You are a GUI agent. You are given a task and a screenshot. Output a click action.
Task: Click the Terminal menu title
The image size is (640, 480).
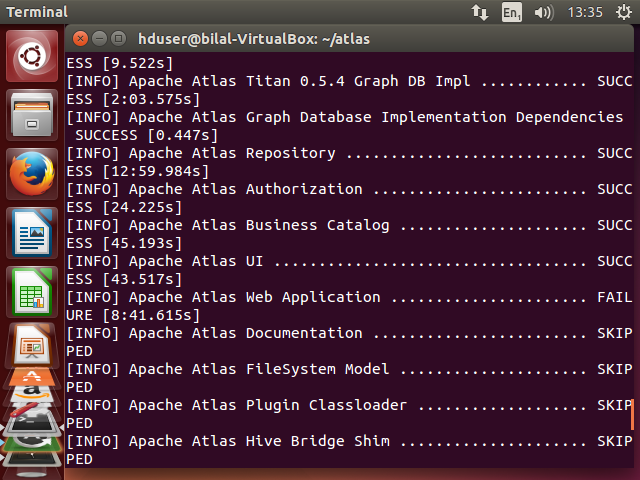click(34, 13)
